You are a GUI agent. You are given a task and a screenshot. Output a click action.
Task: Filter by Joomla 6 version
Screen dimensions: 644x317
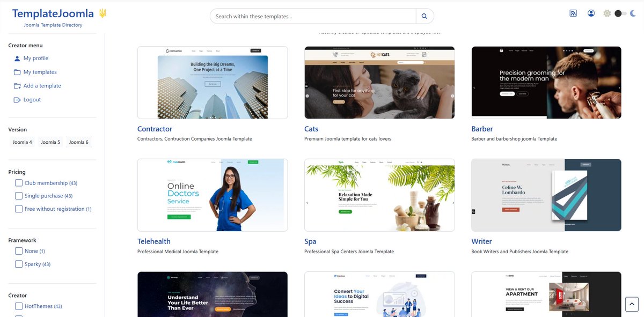78,142
